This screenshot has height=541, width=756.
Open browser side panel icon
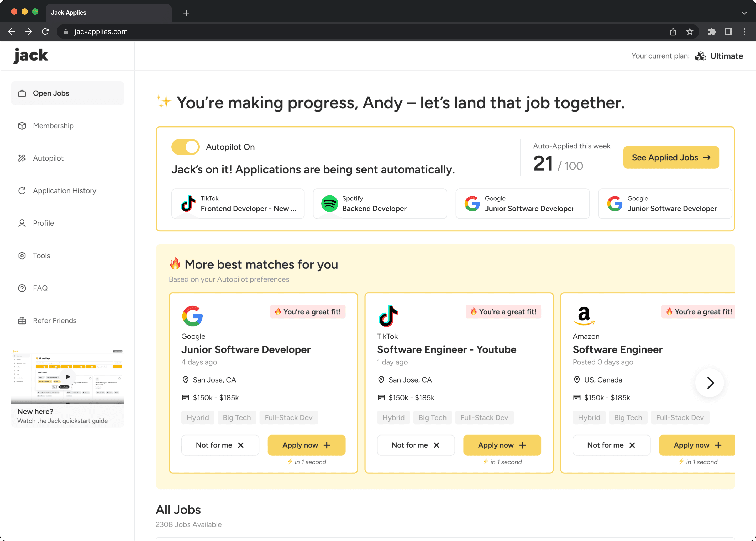point(728,32)
